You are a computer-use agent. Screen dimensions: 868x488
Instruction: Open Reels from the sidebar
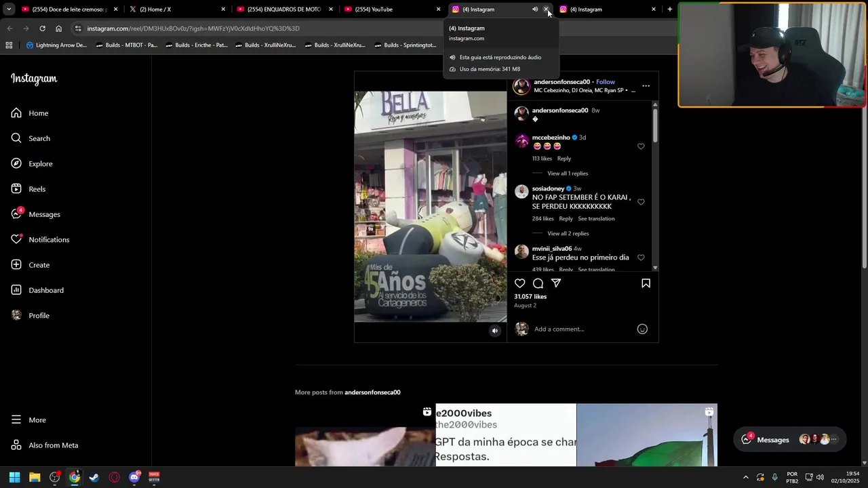coord(28,189)
